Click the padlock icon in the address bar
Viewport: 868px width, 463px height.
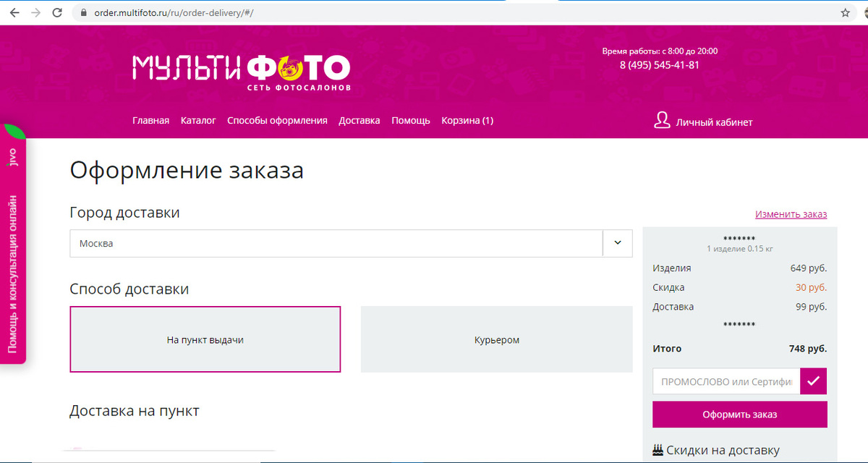(82, 12)
